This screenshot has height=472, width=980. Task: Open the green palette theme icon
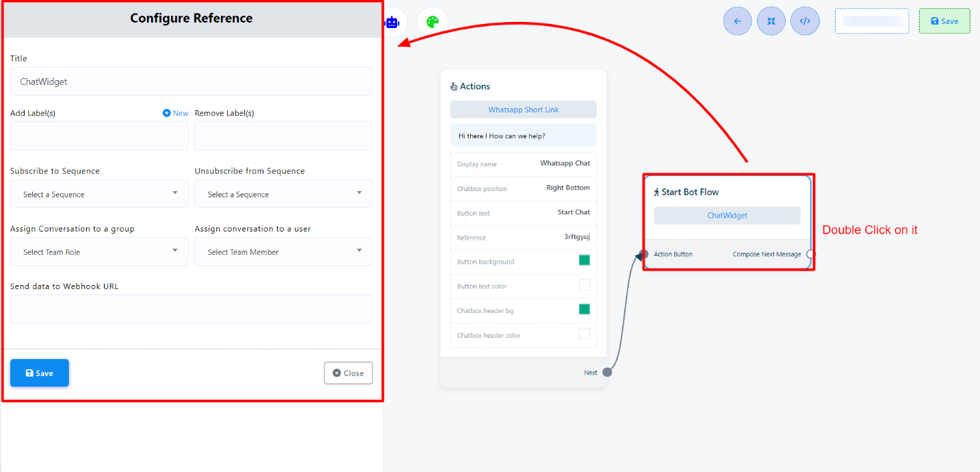[432, 22]
